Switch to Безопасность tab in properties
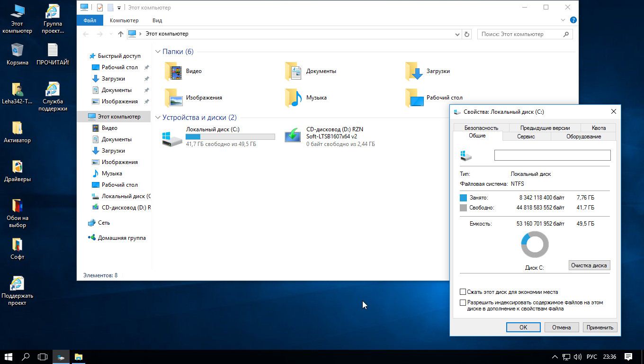Image resolution: width=644 pixels, height=364 pixels. [481, 128]
